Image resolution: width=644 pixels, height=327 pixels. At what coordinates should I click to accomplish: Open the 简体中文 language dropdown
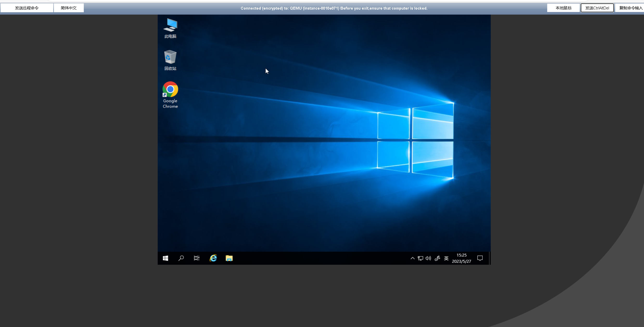pos(69,8)
